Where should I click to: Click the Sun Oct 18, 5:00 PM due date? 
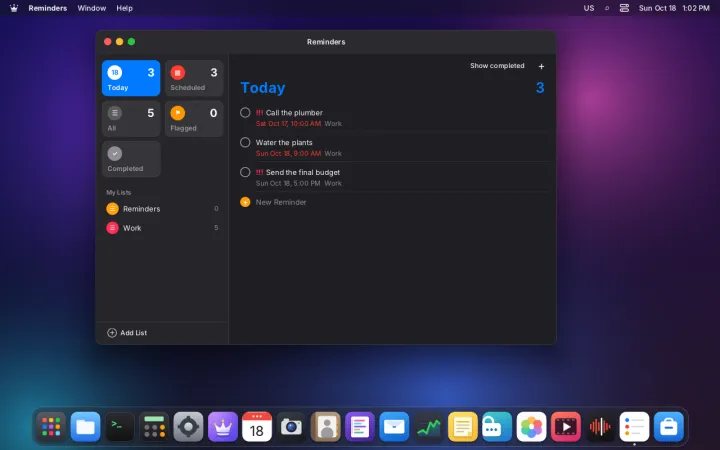tap(287, 183)
